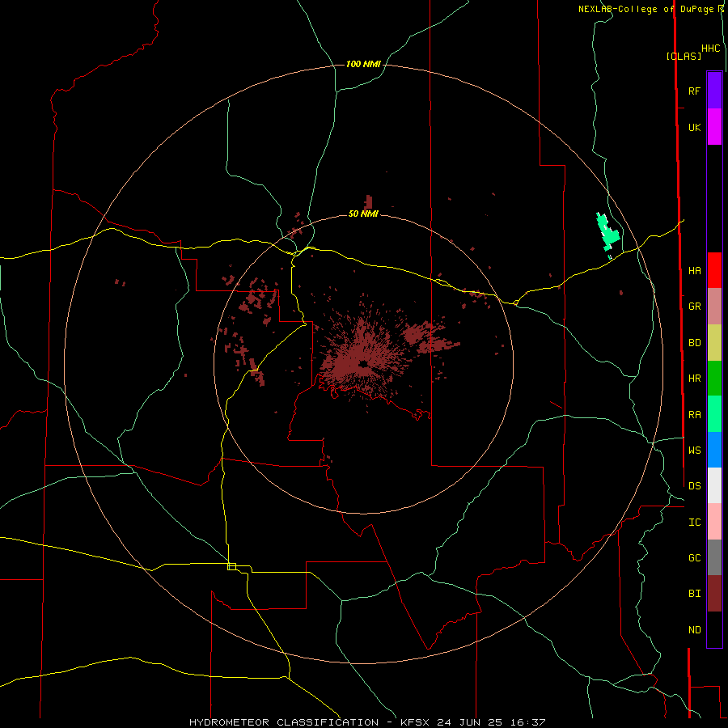Click the UK magenta legend swatch
The height and width of the screenshot is (728, 728).
(x=714, y=127)
